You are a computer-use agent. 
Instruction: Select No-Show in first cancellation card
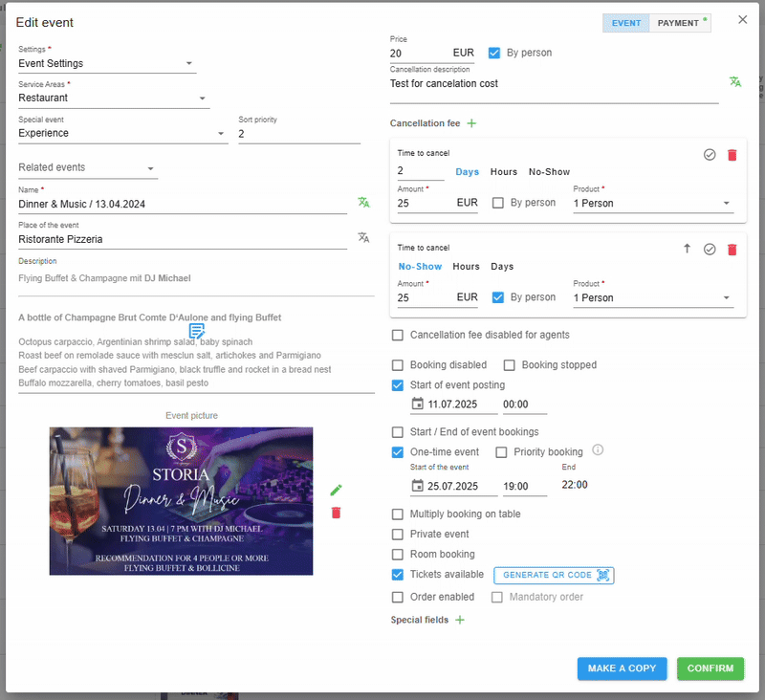[549, 172]
